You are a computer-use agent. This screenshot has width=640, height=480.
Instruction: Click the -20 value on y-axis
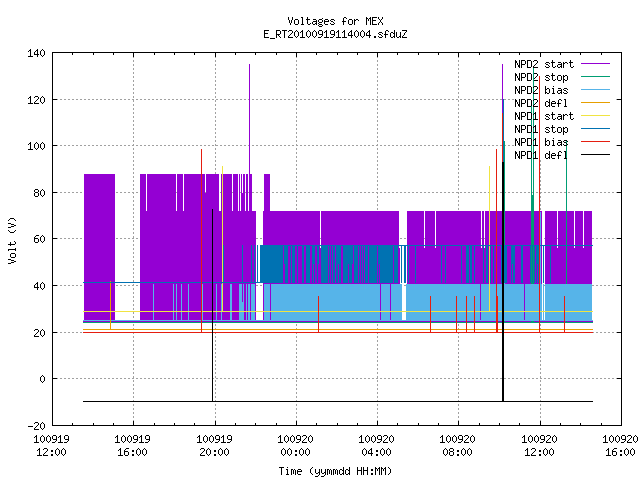pos(36,426)
